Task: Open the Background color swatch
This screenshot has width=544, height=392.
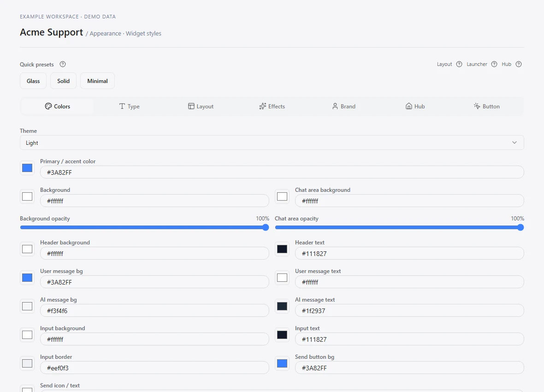Action: coord(27,196)
